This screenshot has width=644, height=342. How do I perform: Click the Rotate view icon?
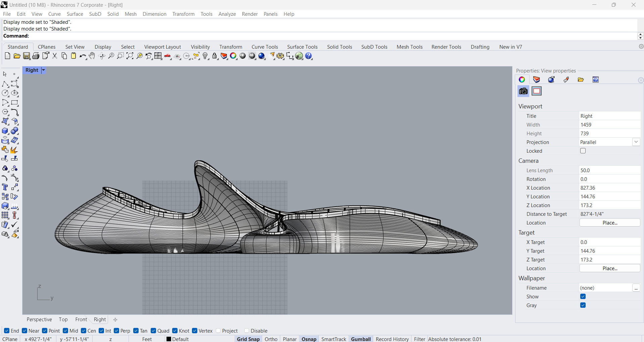(102, 56)
